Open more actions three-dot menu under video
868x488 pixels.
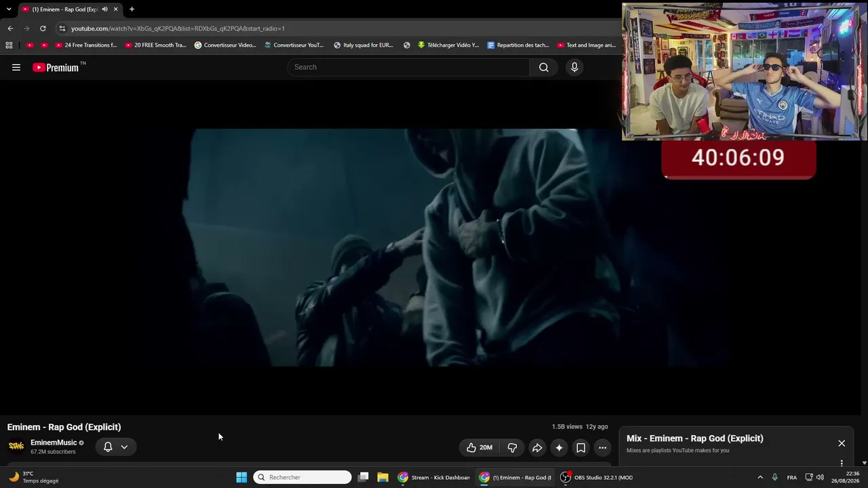coord(602,447)
